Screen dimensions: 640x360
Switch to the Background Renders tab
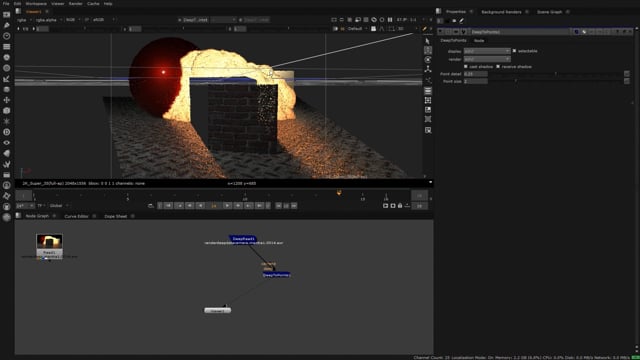pyautogui.click(x=501, y=12)
